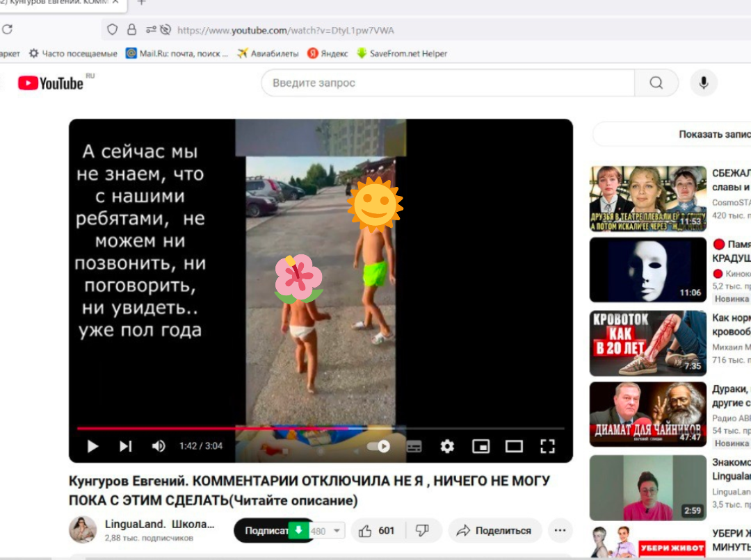Enable subtitles in the video player
The image size is (751, 560).
point(413,447)
